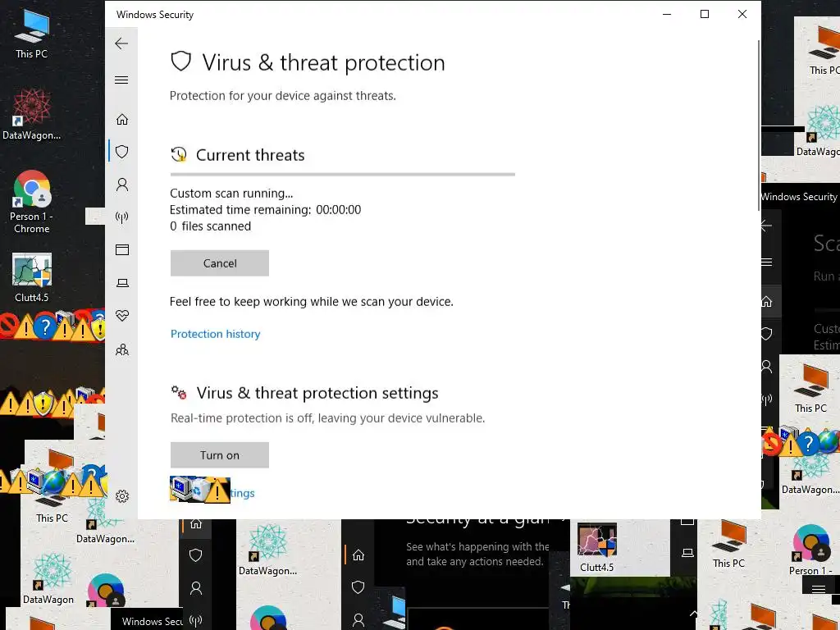Click hamburger menu in dark Windows Security window at right
The height and width of the screenshot is (630, 840).
point(767,262)
